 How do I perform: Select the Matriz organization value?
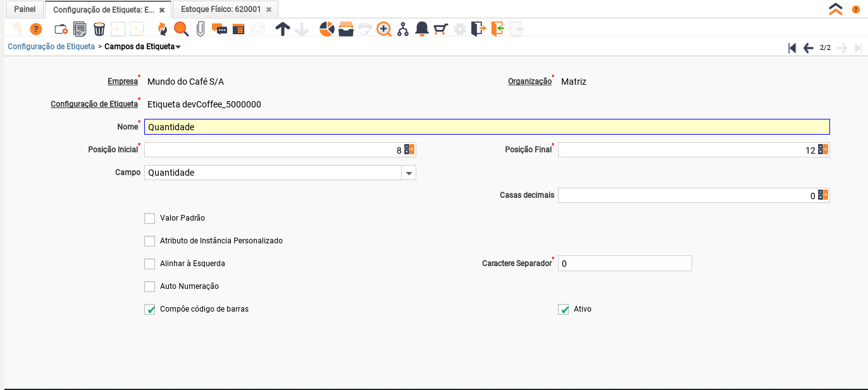[574, 82]
